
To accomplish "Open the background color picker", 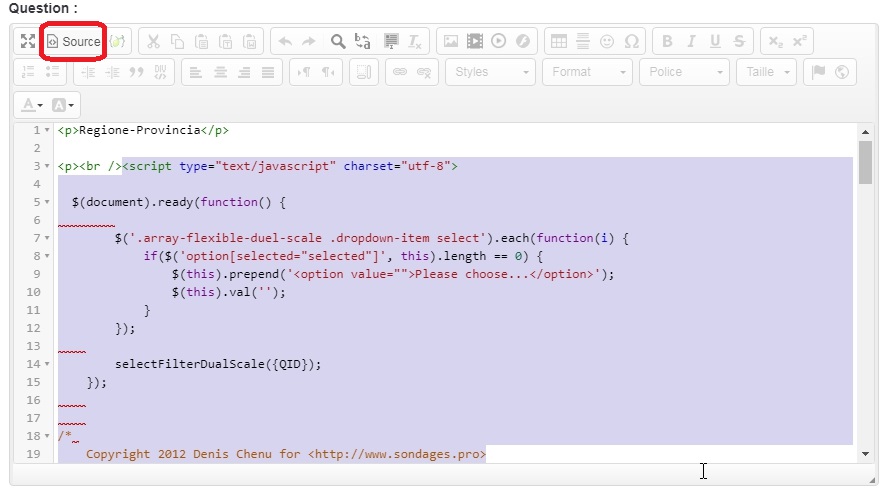I will click(x=63, y=105).
